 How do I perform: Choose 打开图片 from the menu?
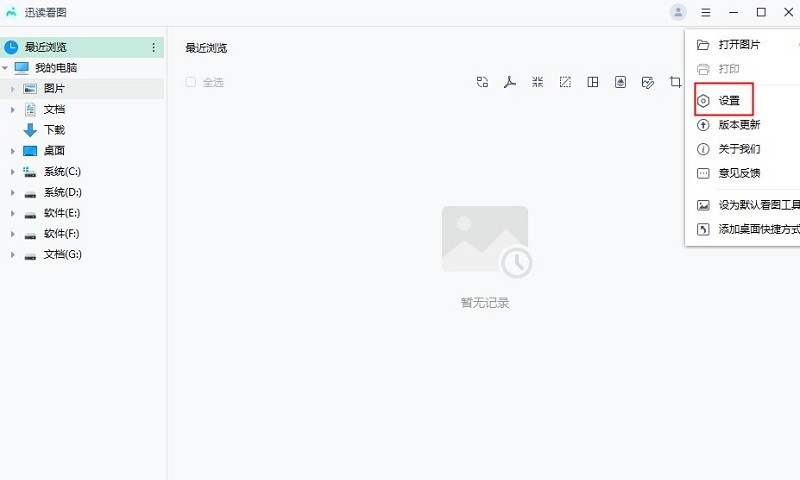[742, 45]
